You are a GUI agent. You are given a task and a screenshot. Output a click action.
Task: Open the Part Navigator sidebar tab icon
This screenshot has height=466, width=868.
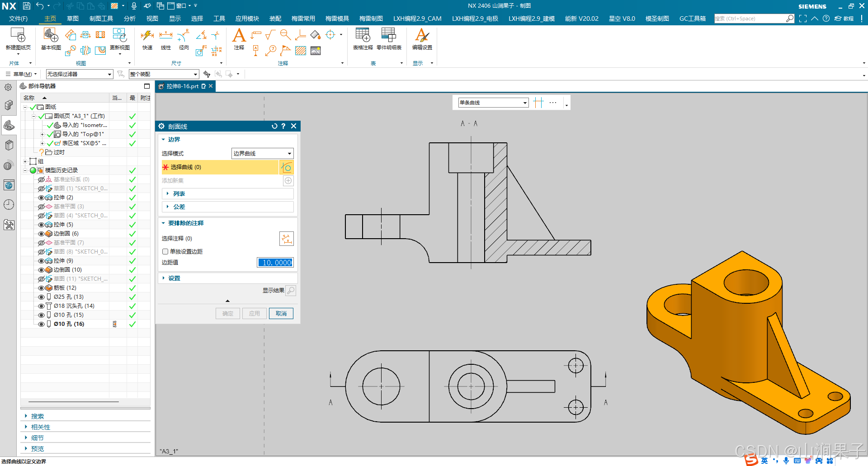[x=9, y=125]
